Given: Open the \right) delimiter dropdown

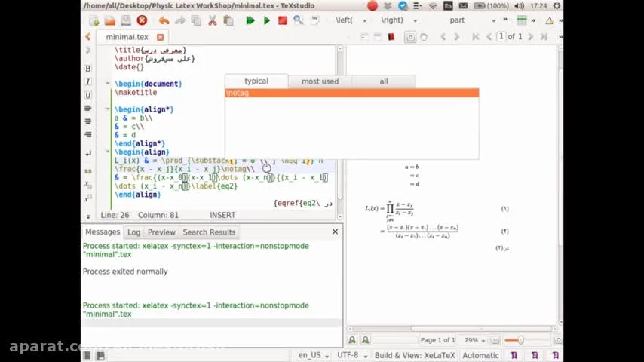Looking at the screenshot, I should pos(417,20).
